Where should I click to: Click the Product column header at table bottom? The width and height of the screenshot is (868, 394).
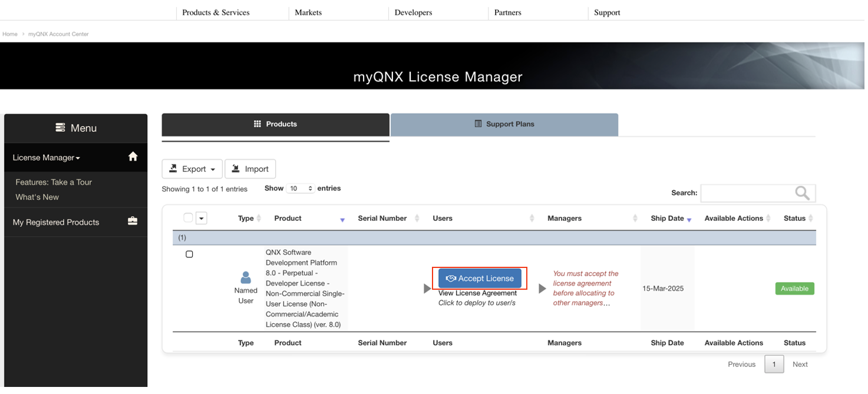click(x=288, y=343)
